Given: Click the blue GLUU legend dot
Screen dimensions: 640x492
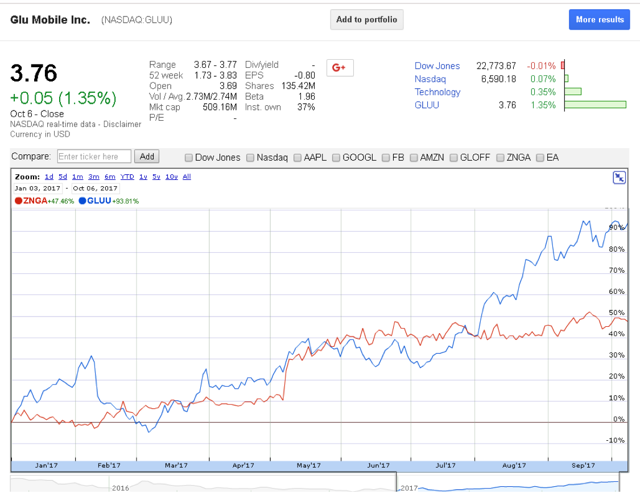Looking at the screenshot, I should coord(82,201).
